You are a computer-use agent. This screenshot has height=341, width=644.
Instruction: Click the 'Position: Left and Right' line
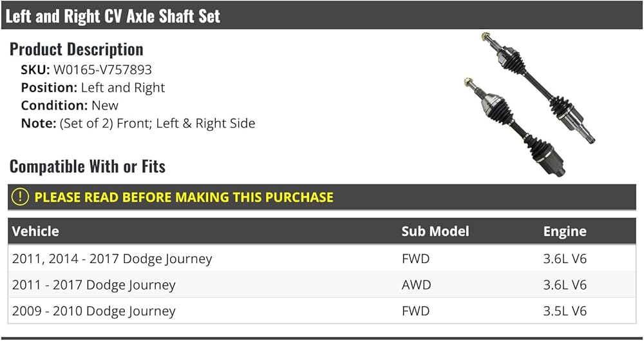tap(93, 88)
